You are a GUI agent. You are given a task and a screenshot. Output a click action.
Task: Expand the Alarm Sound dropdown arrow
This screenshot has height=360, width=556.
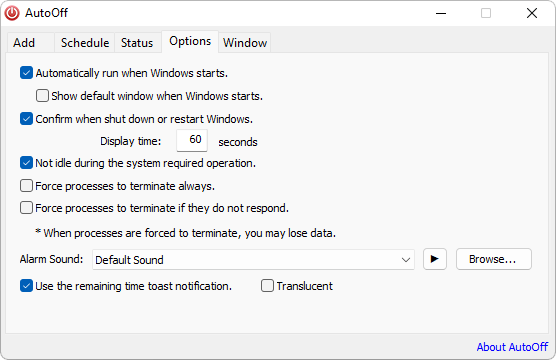point(406,260)
